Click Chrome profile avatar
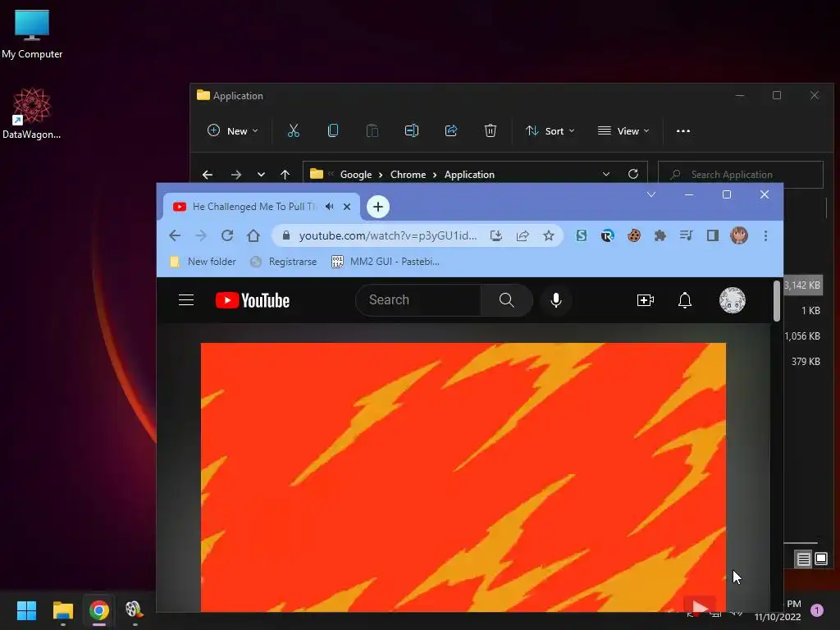840x630 pixels. point(739,235)
